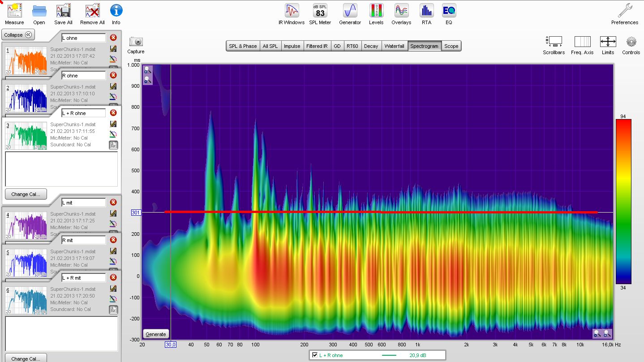Toggle graph Scrollbars
This screenshot has height=362, width=644.
pyautogui.click(x=554, y=45)
